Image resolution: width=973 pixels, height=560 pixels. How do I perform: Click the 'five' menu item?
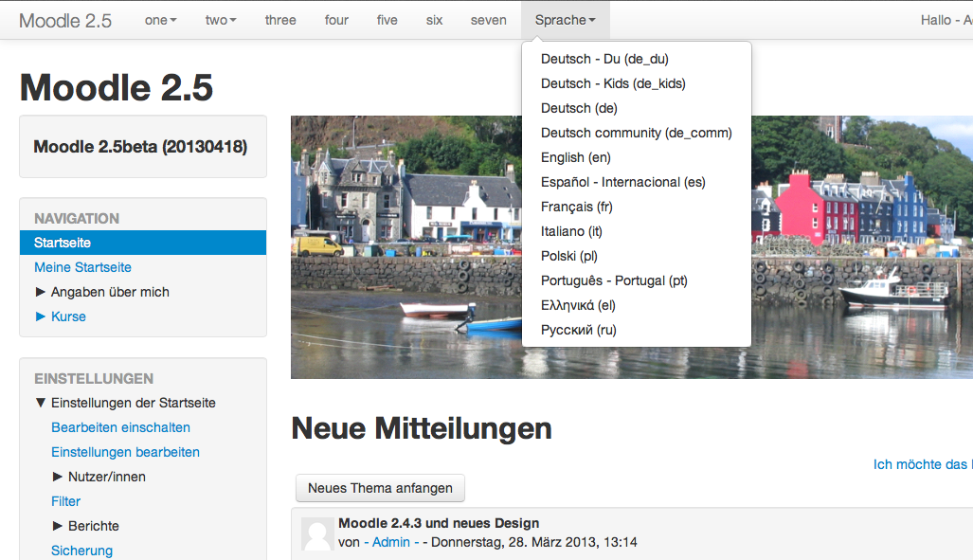pyautogui.click(x=387, y=21)
